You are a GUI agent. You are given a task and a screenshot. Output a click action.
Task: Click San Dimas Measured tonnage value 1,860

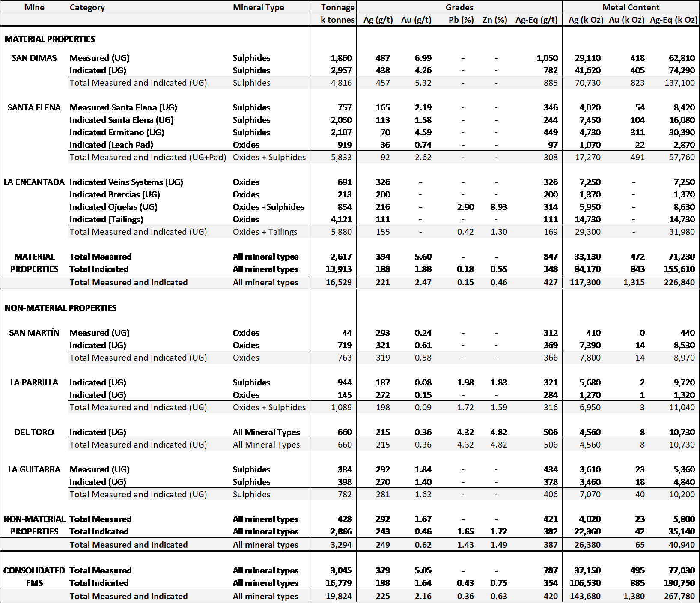[x=341, y=58]
